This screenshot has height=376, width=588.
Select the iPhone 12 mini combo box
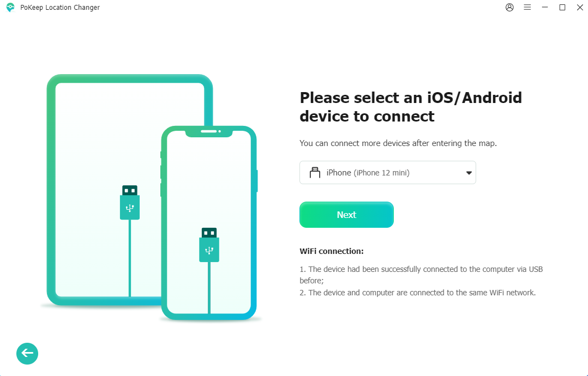[x=388, y=173]
